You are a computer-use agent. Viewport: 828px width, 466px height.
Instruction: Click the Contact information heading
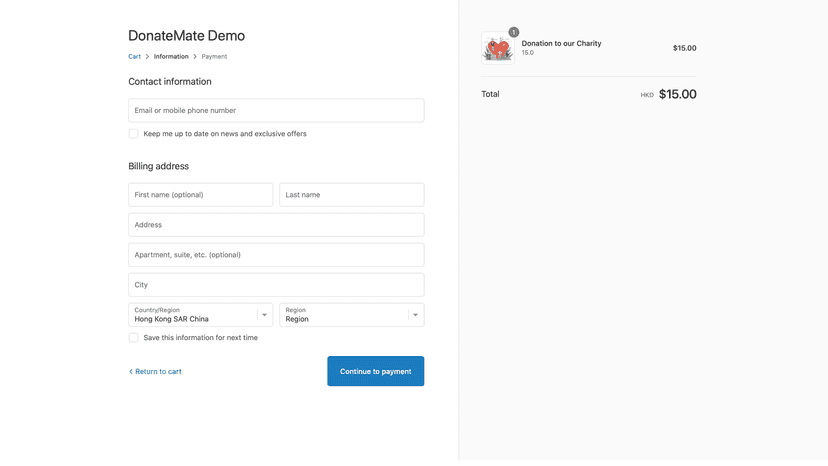click(170, 81)
